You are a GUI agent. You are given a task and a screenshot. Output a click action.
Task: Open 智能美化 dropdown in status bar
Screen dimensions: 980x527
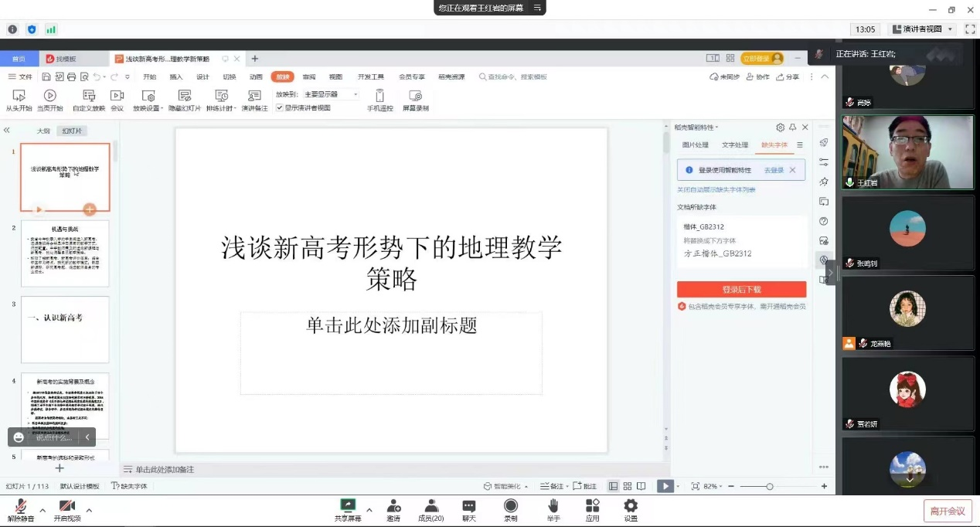pos(506,486)
